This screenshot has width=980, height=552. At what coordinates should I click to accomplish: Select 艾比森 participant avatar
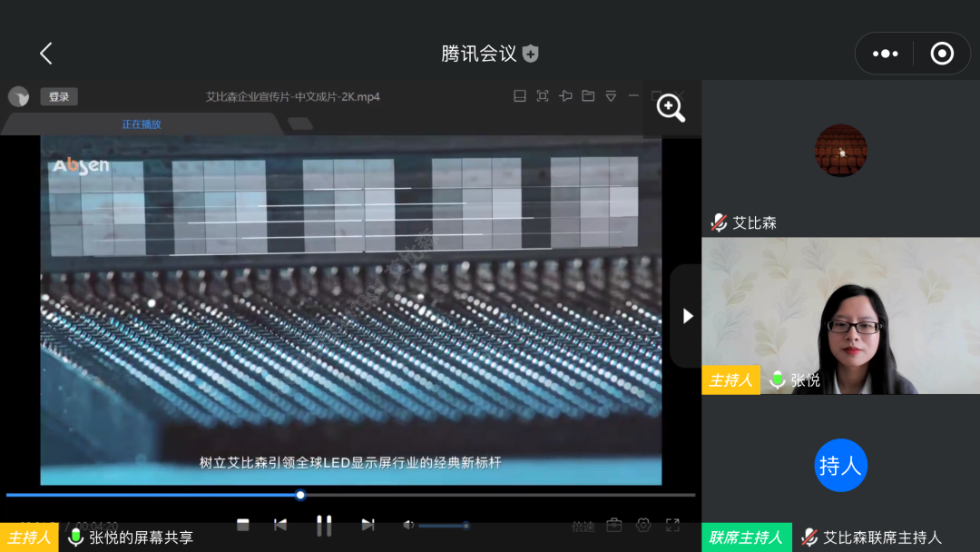[840, 150]
